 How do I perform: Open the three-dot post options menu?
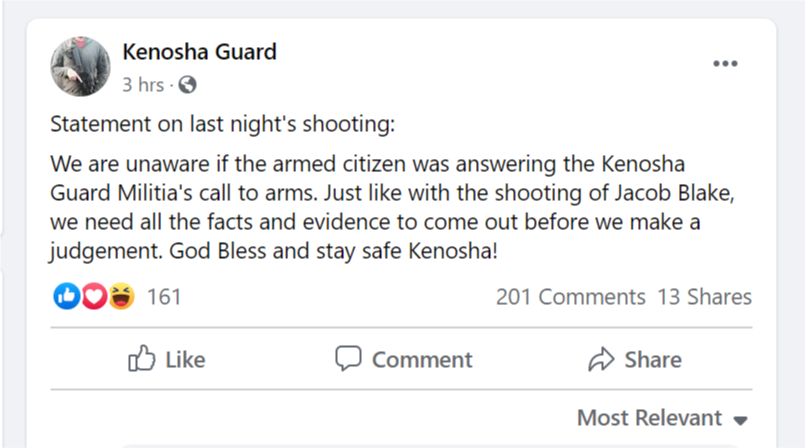point(725,64)
